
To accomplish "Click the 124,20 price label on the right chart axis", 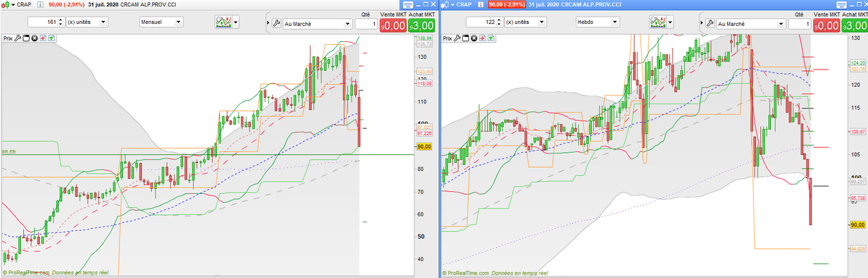I will pos(857,64).
